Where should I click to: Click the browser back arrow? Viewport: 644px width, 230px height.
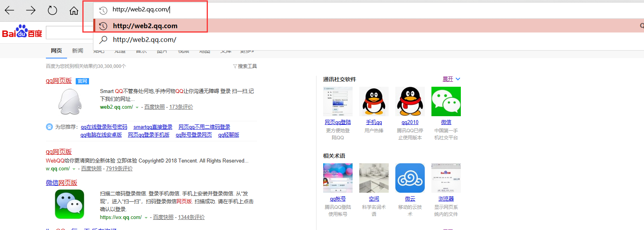[9, 11]
